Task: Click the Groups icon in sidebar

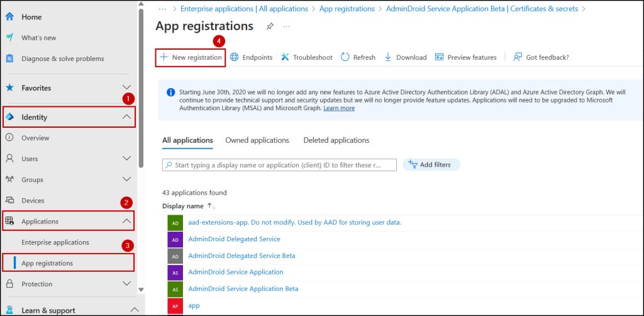Action: click(x=9, y=179)
